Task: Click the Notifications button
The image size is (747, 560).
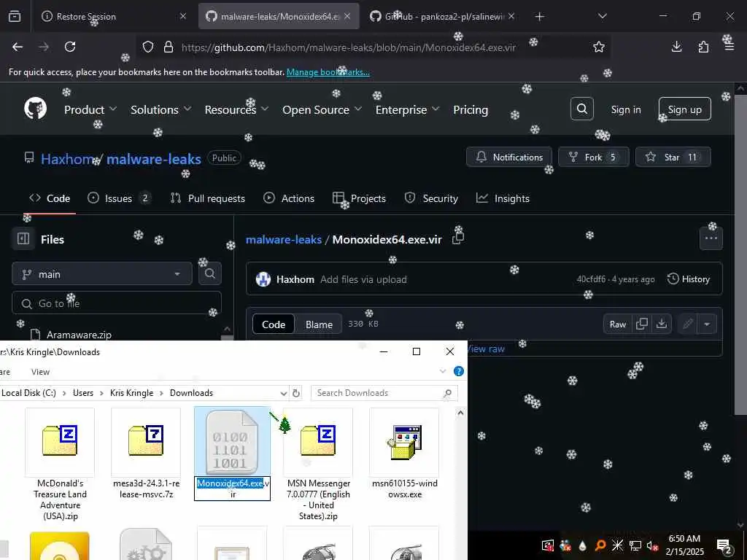Action: pos(508,157)
